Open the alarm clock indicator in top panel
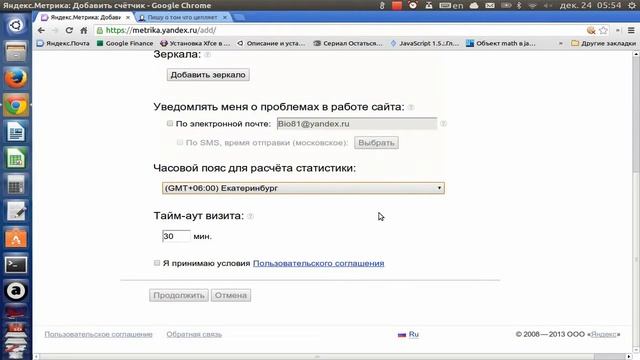This screenshot has width=640, height=360. coord(413,5)
